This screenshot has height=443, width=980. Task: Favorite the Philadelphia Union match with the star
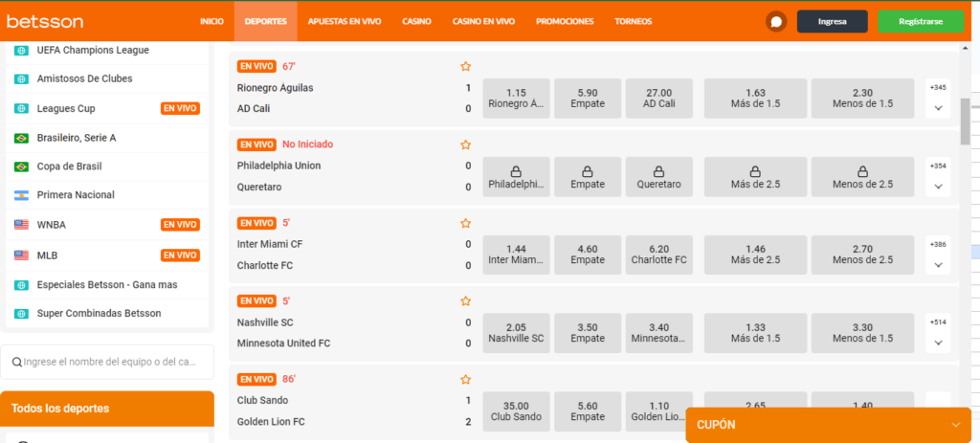coord(466,144)
